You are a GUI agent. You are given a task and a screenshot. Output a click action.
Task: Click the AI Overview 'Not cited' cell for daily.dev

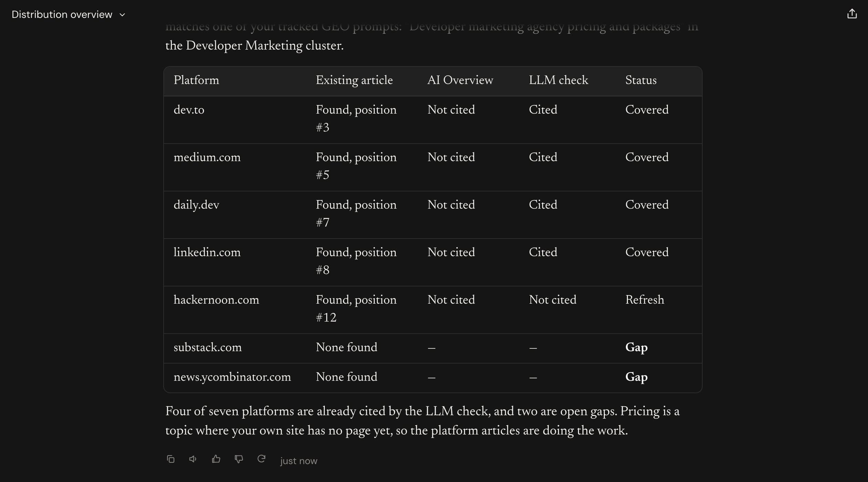click(x=451, y=205)
